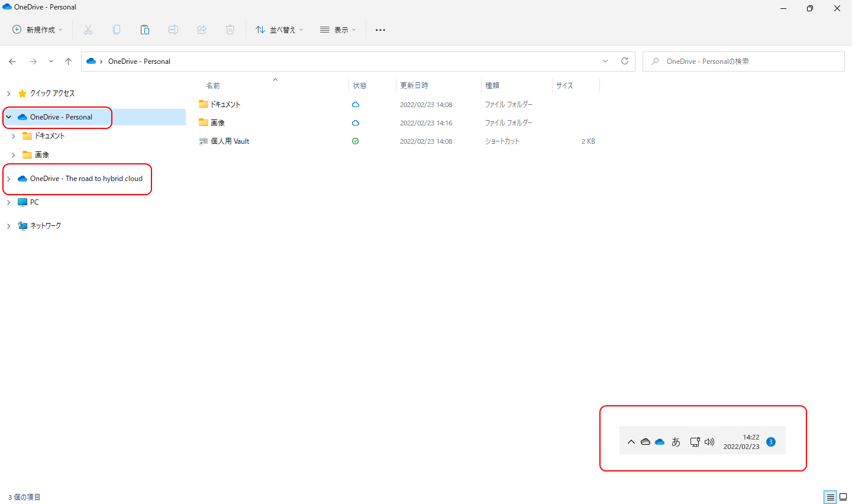
Task: Open the notification badge showing 3
Action: tap(770, 442)
